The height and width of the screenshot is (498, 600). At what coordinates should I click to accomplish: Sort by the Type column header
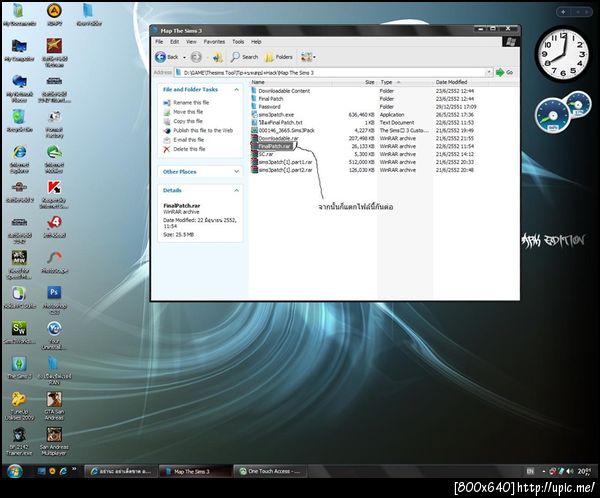click(405, 82)
